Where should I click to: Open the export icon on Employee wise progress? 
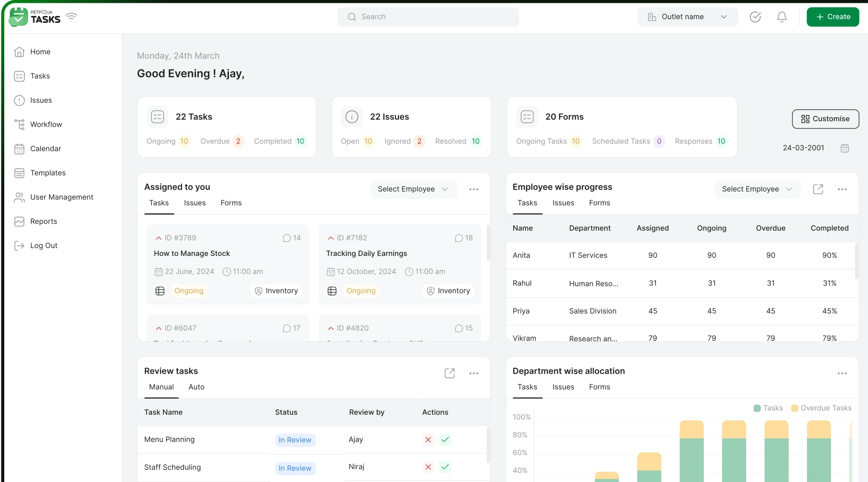[x=818, y=189]
